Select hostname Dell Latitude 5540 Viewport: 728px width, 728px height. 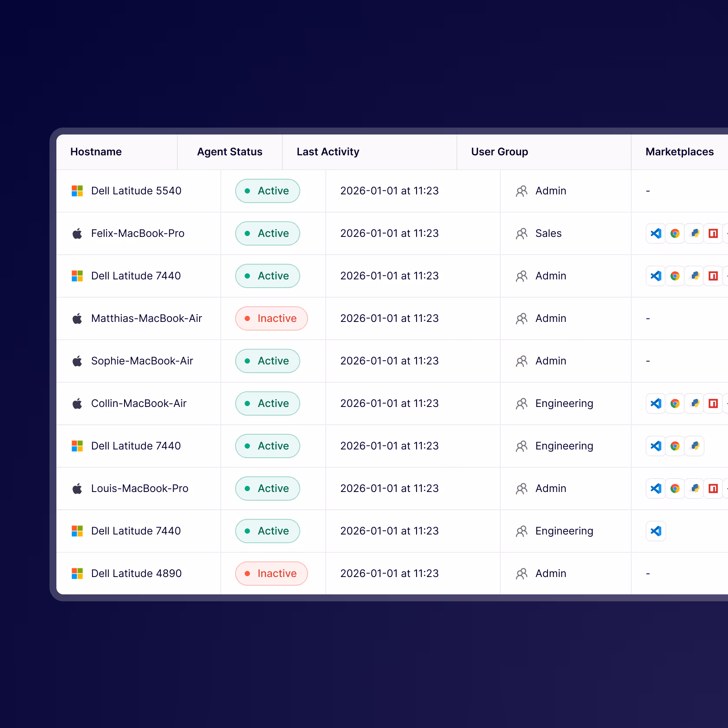(136, 191)
